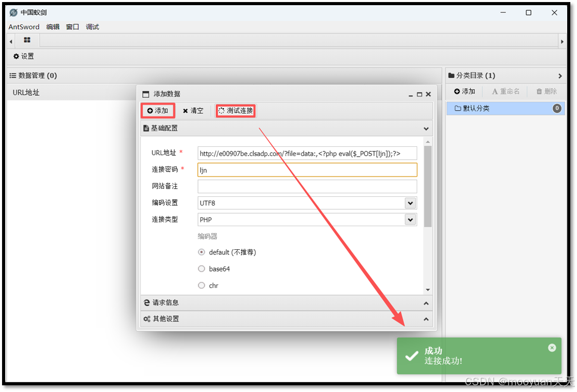The height and width of the screenshot is (392, 577).
Task: Open the home grid tab icon
Action: click(27, 40)
